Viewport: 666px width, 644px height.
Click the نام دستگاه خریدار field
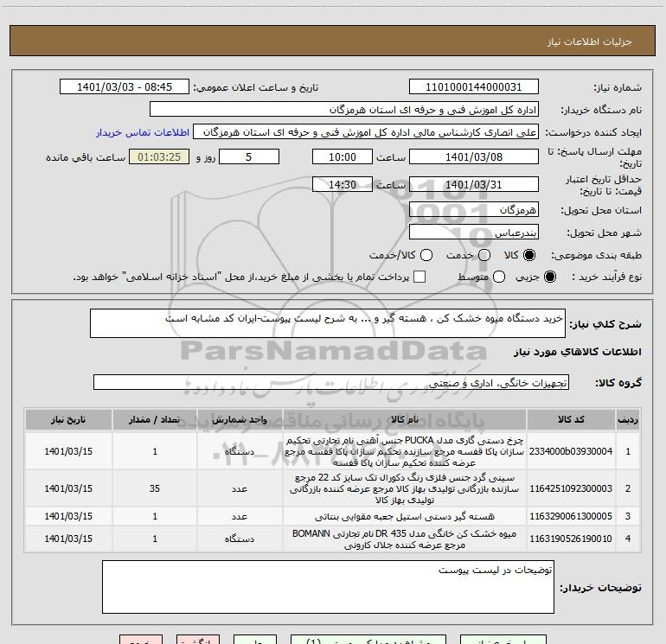click(x=344, y=110)
